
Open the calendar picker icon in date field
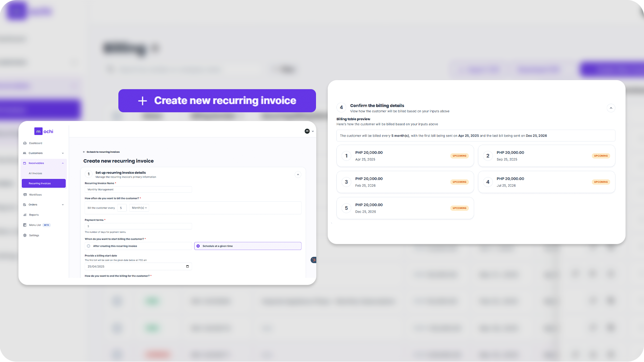pyautogui.click(x=187, y=266)
